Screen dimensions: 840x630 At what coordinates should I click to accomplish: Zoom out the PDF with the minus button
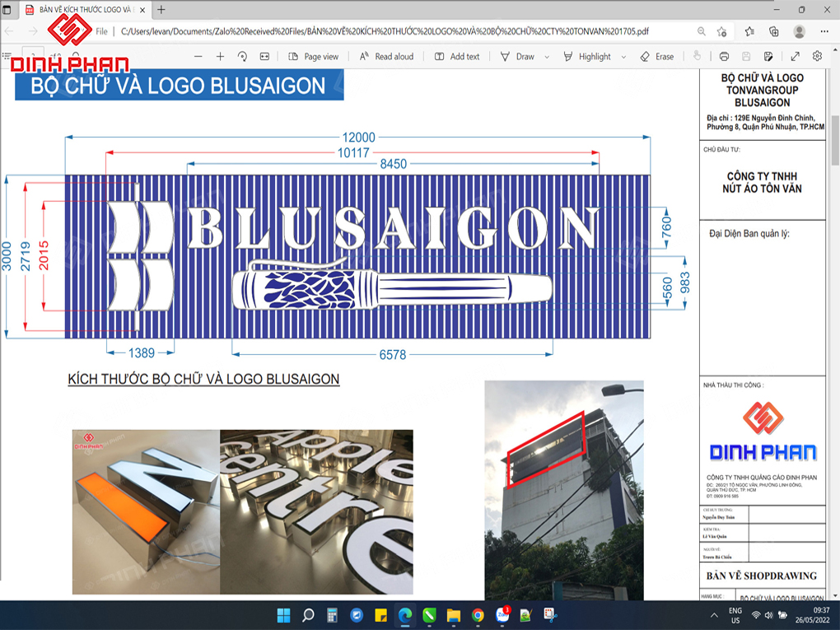coord(198,56)
